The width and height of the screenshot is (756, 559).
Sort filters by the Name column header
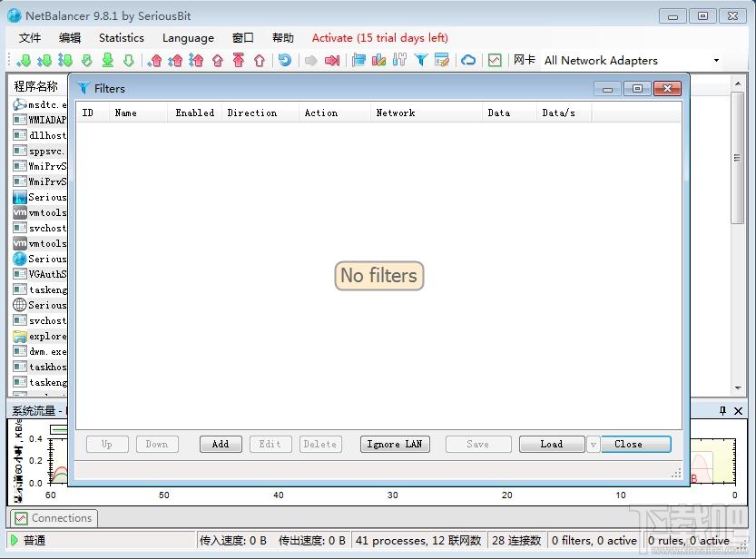138,113
